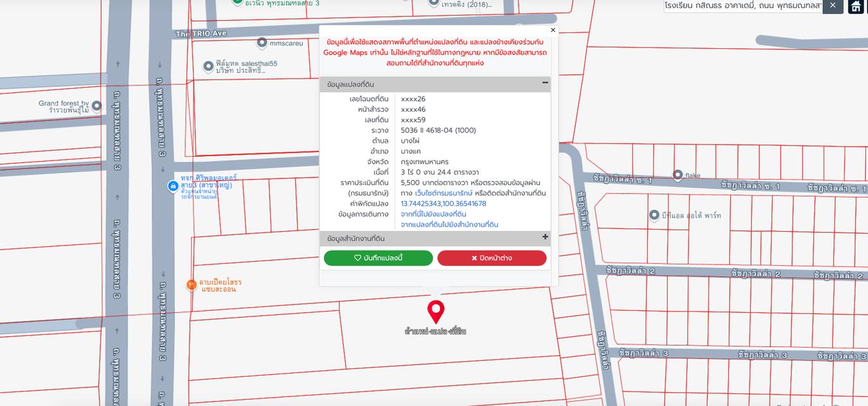Viewport: 868px width, 406px height.
Task: Click the red ปิดหน้าต่าง button
Action: pyautogui.click(x=492, y=258)
